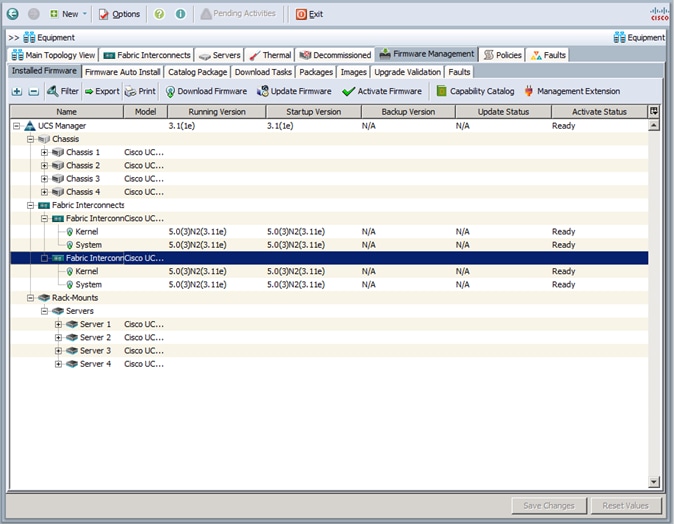Click the Reset Values button

tap(625, 506)
